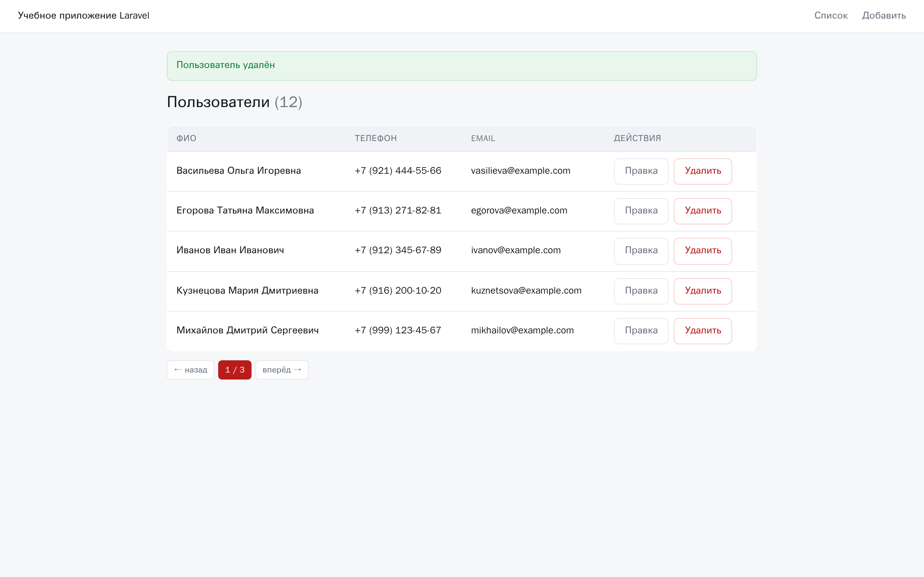
Task: Open the Добавить navigation link
Action: [884, 16]
